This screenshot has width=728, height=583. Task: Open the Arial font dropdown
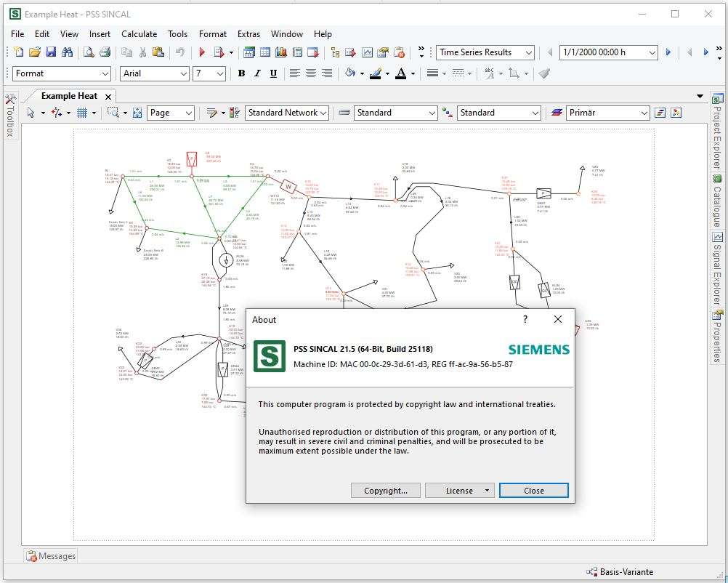pos(155,73)
